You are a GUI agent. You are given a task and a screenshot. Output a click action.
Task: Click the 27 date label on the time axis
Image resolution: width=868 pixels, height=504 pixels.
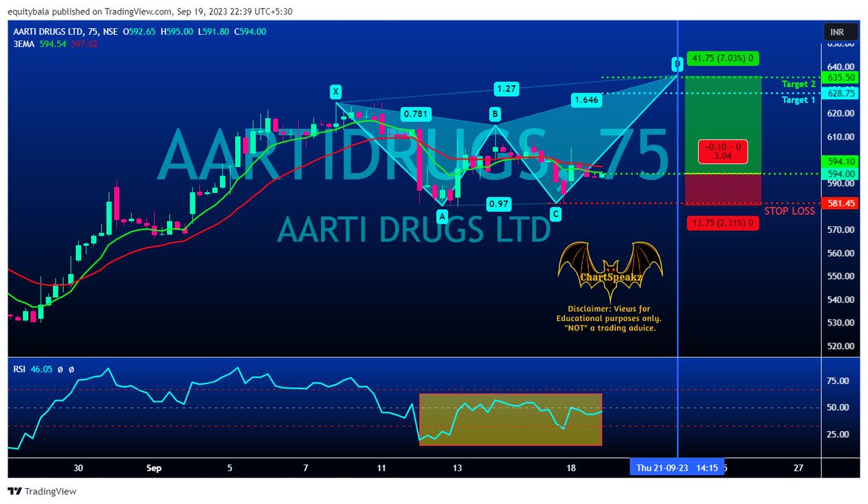tap(798, 468)
